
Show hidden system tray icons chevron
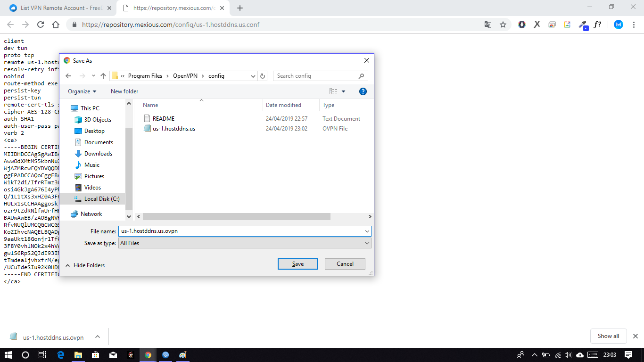(x=534, y=355)
